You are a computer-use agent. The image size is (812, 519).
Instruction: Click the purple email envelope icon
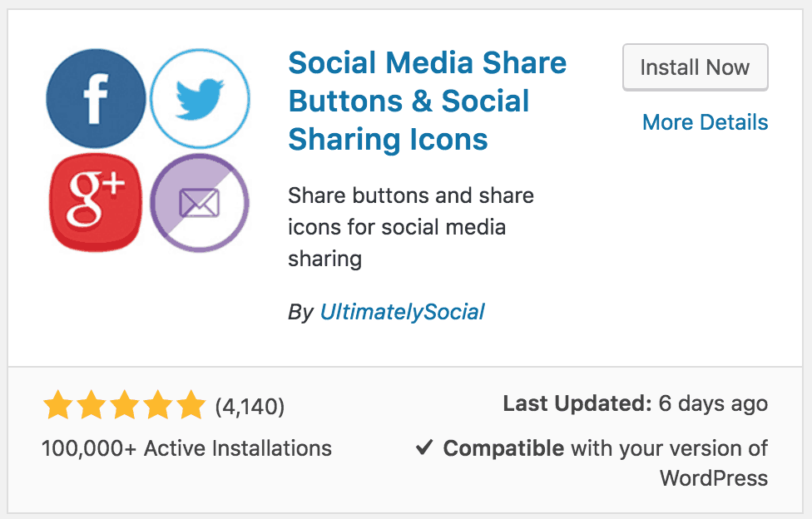click(200, 202)
